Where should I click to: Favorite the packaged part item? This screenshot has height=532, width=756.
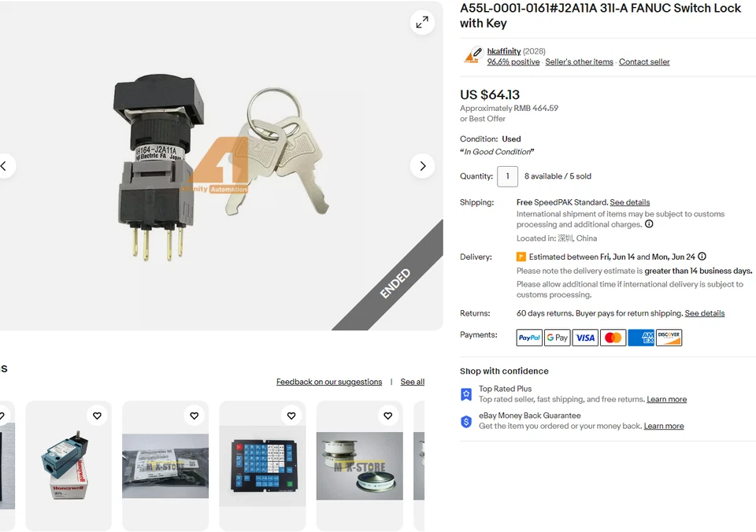click(195, 416)
